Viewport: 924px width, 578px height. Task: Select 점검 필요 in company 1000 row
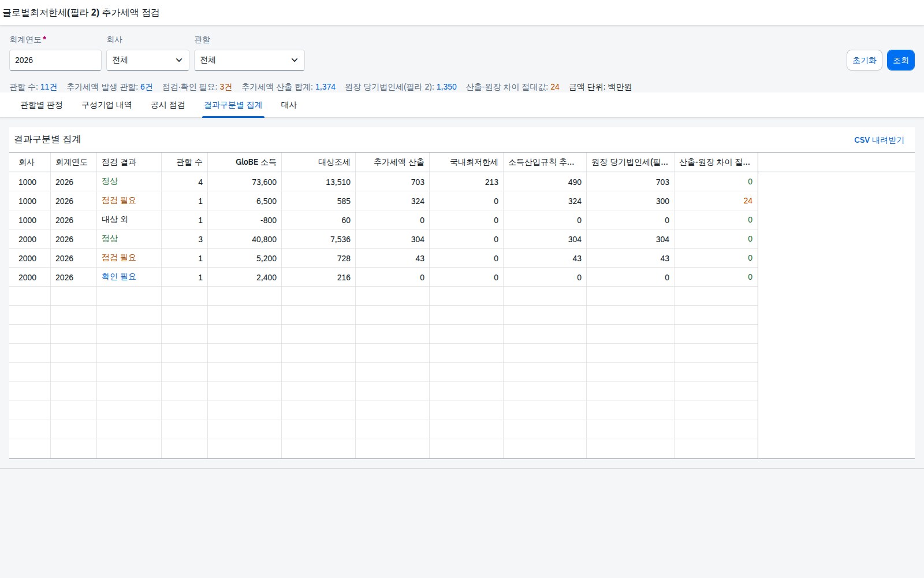point(119,201)
